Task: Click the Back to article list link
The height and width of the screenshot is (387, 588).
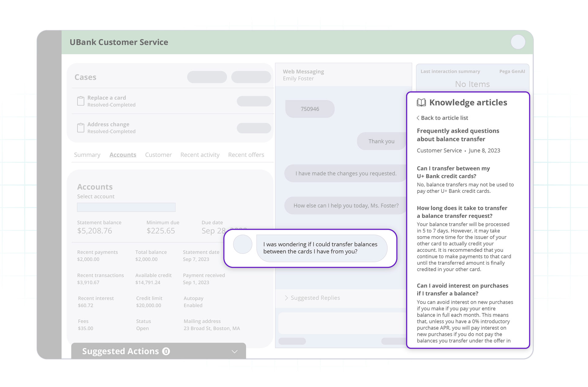Action: pos(444,117)
